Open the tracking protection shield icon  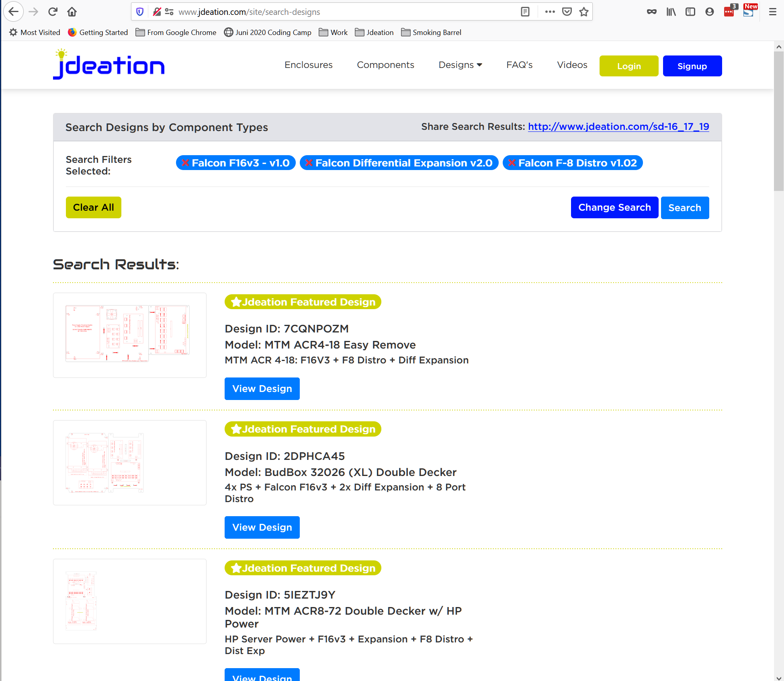tap(139, 12)
